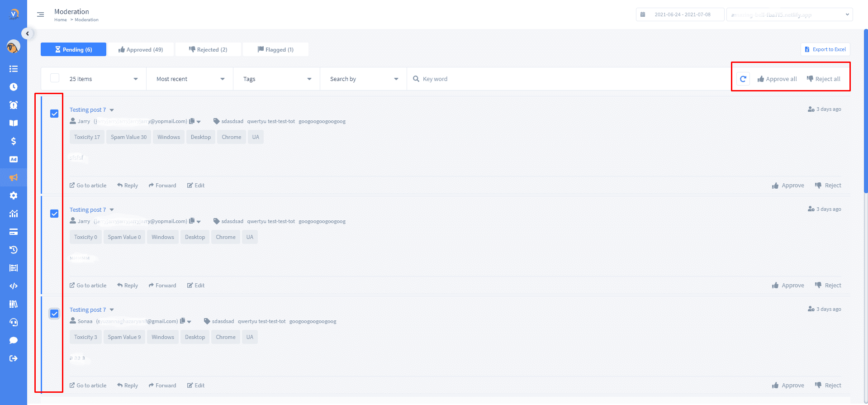Open the clock icon in the sidebar
The height and width of the screenshot is (405, 868).
click(14, 87)
